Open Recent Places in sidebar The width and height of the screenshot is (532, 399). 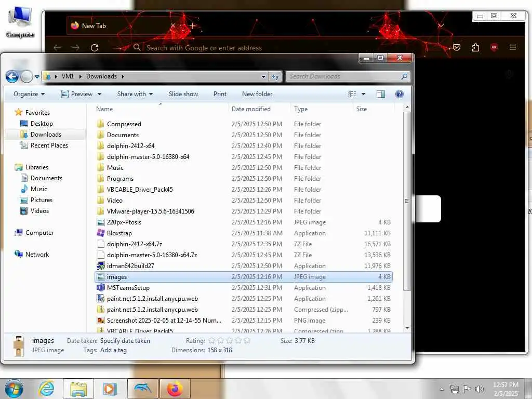49,145
